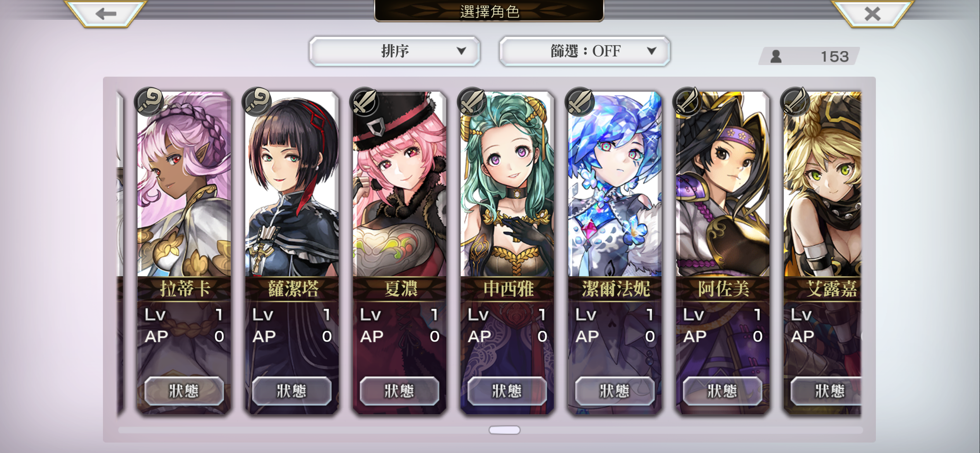Click the sword class icon on 申西雅

click(x=472, y=102)
